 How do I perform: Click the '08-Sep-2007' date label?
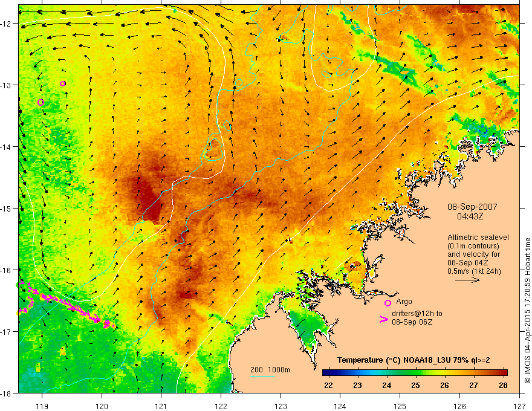[x=472, y=207]
